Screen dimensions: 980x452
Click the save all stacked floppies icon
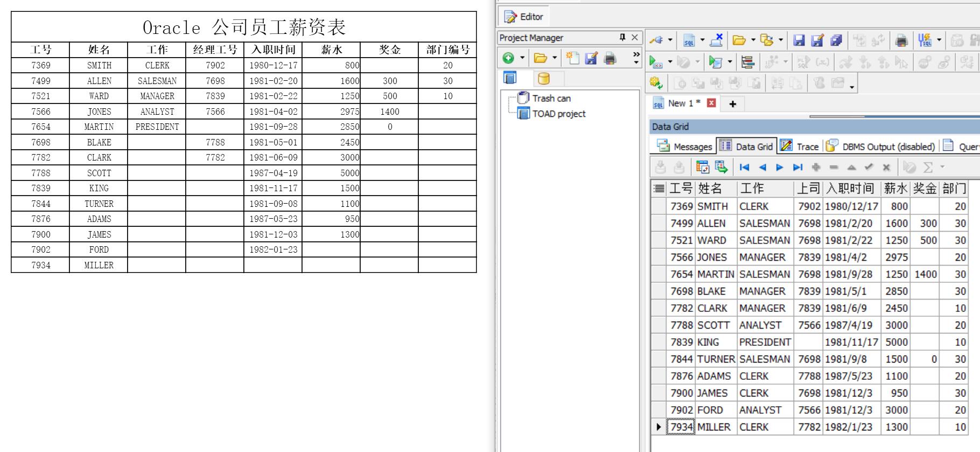(836, 40)
